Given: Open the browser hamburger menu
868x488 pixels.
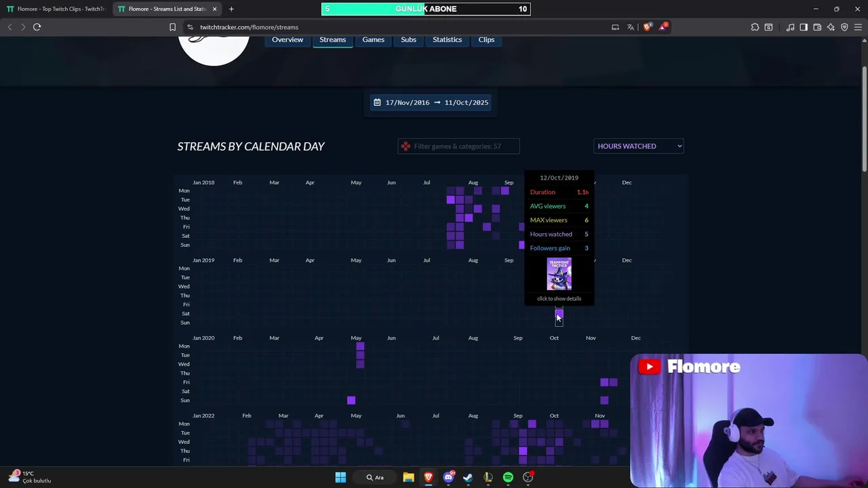Looking at the screenshot, I should pos(858,27).
